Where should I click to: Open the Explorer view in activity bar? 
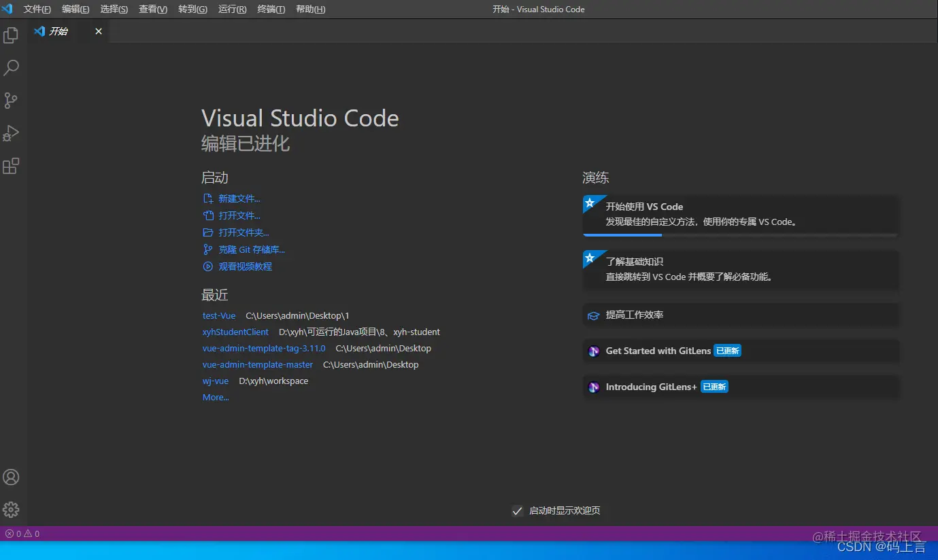11,35
